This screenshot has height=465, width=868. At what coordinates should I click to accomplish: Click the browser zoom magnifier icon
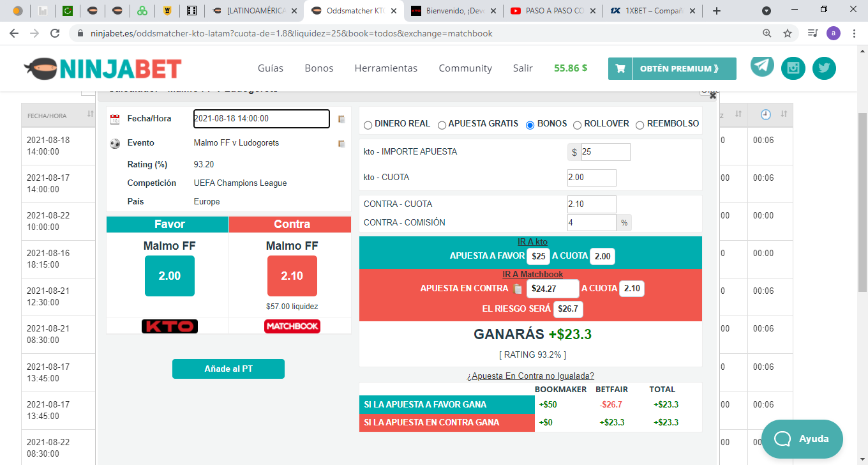[x=767, y=33]
